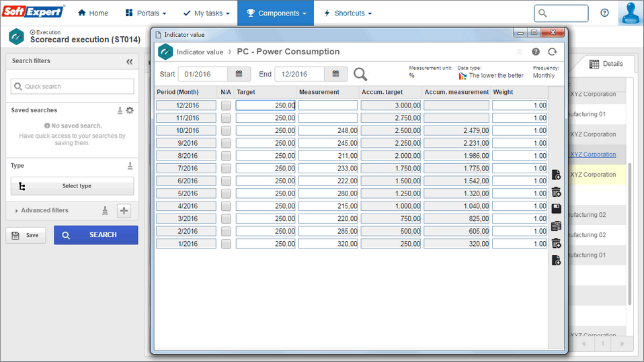644x362 pixels.
Task: Open the My tasks menu
Action: coord(206,13)
